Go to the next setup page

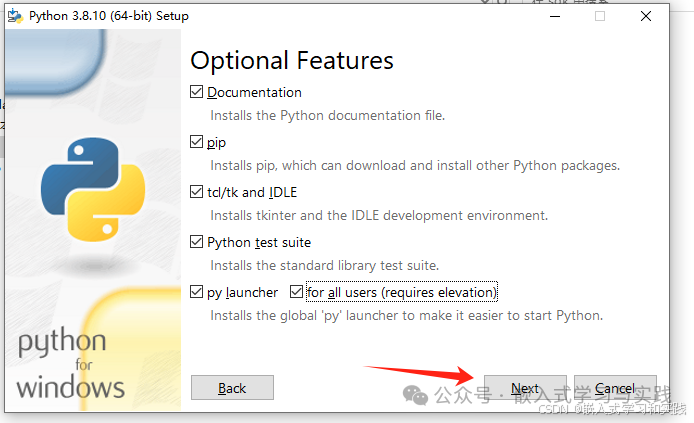click(525, 388)
